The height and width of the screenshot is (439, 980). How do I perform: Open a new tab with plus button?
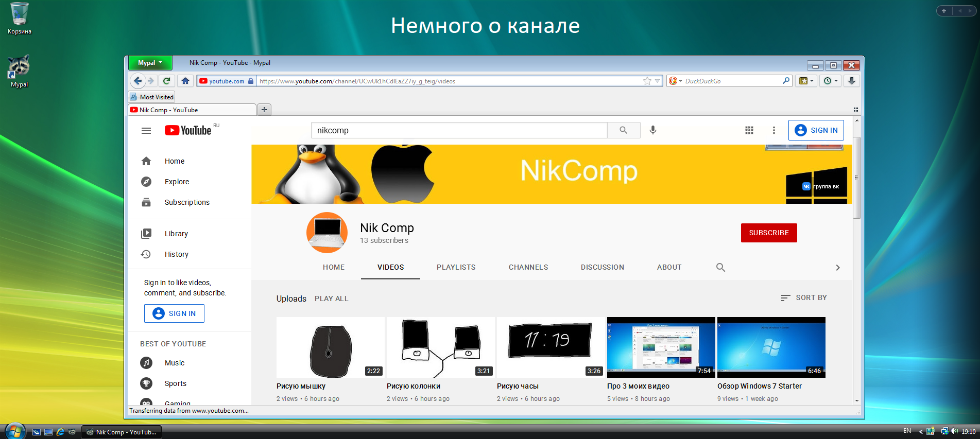click(x=264, y=110)
